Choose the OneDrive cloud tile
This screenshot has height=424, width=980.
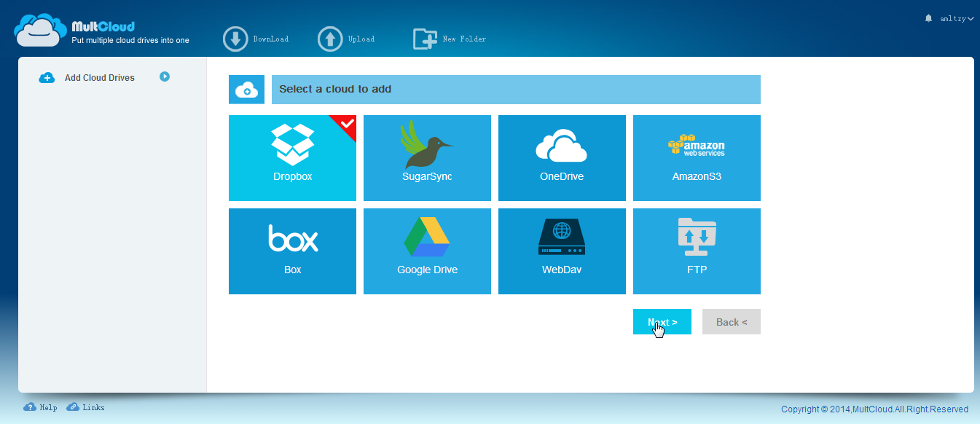562,158
